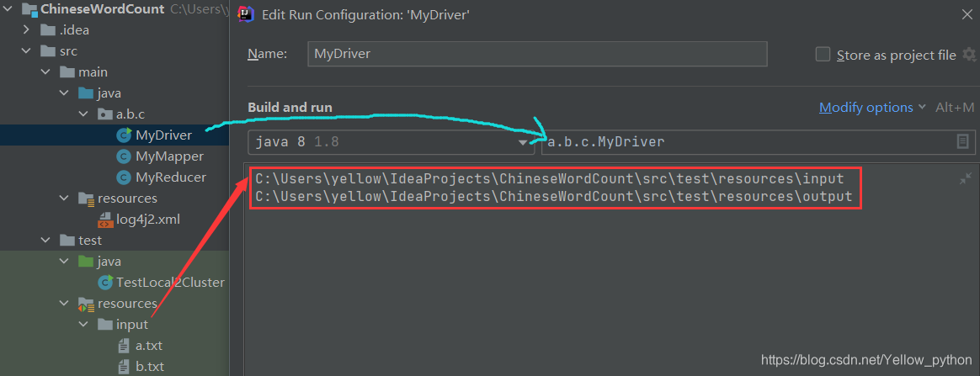Viewport: 980px width, 376px height.
Task: Collapse the java folder chevron under main
Action: pos(64,93)
